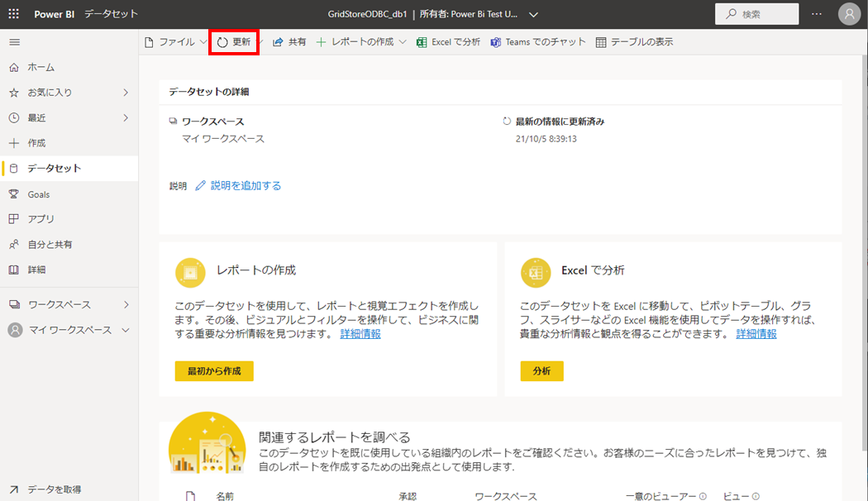This screenshot has height=501, width=868.
Task: Expand the dataset title chevron
Action: (533, 15)
